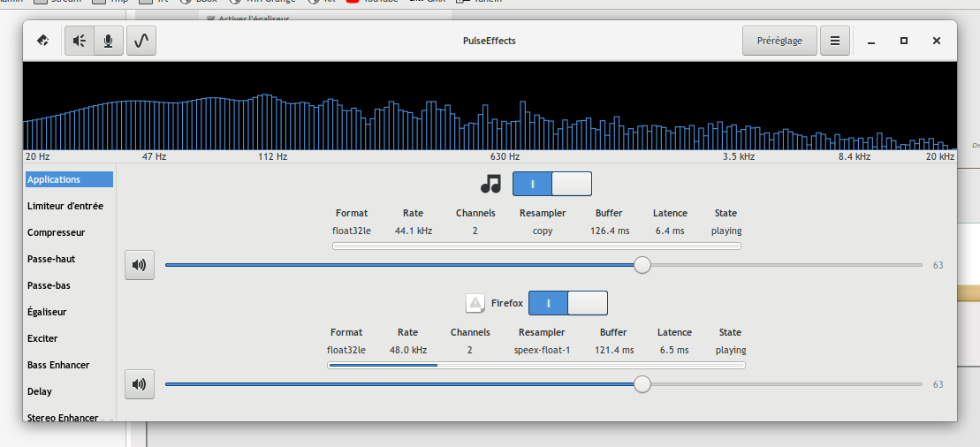
Task: Click the speex-float-1 resampler value
Action: [542, 350]
